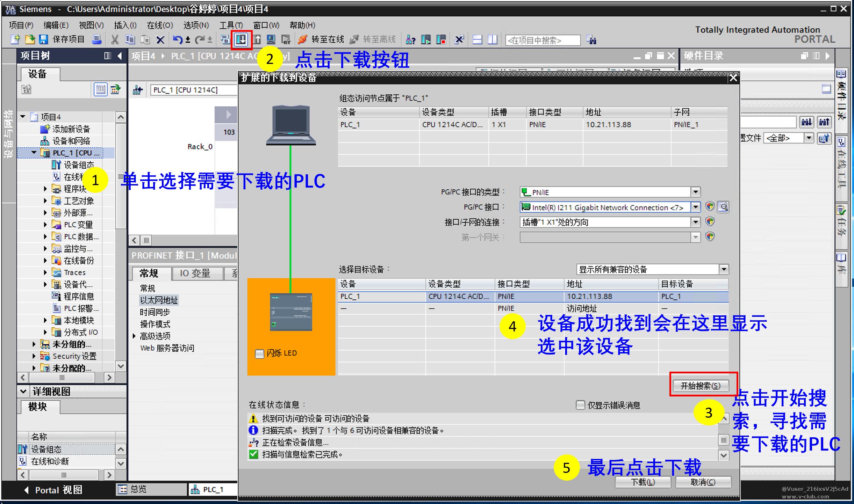Open the PG/PC 接口的类型 dropdown
The image size is (854, 504).
(696, 192)
